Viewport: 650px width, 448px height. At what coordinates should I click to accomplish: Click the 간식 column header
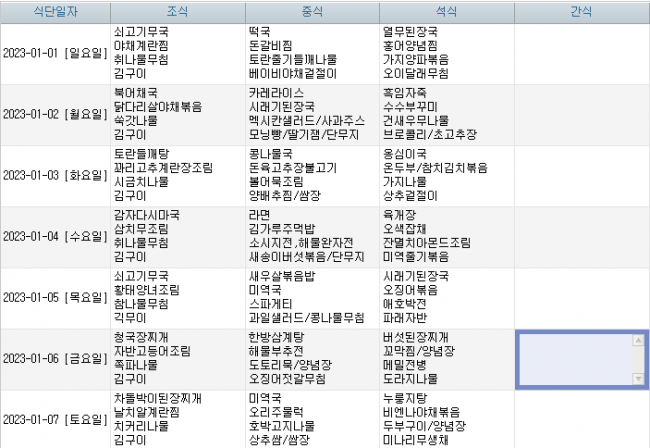(x=581, y=11)
